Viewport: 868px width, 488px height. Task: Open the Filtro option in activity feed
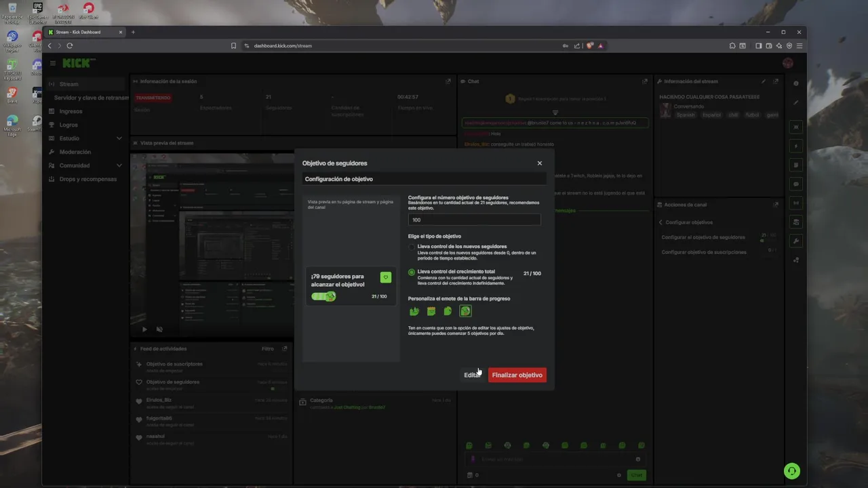click(268, 348)
